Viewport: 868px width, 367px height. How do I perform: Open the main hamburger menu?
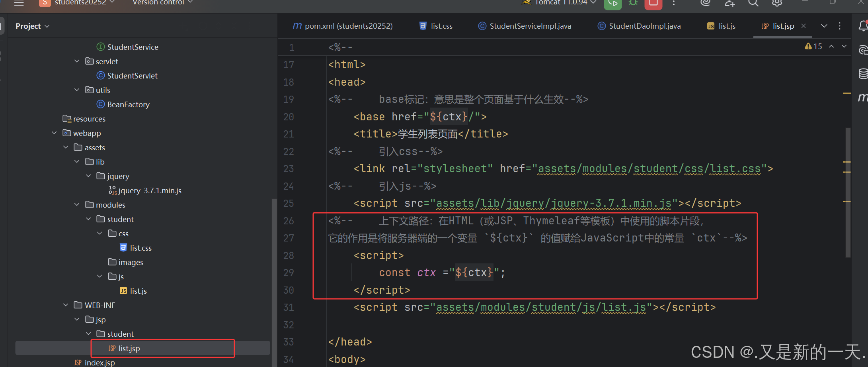19,3
